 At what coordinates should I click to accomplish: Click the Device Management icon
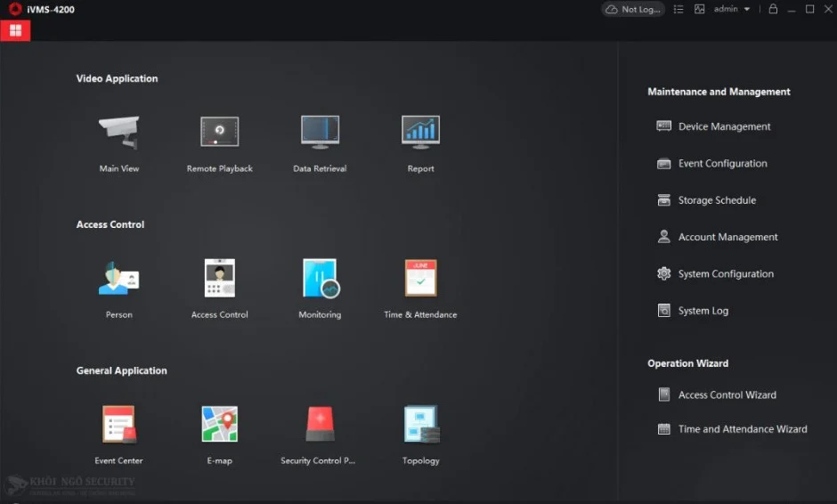click(663, 126)
